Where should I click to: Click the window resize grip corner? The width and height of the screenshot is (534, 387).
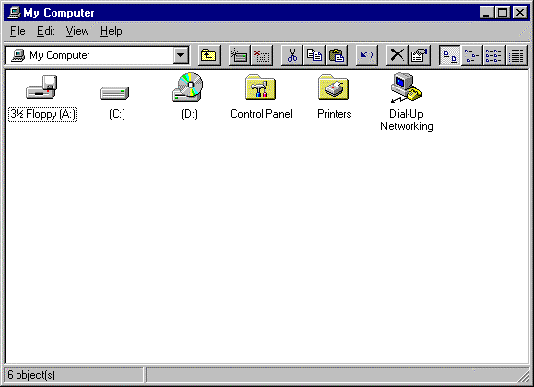(523, 376)
